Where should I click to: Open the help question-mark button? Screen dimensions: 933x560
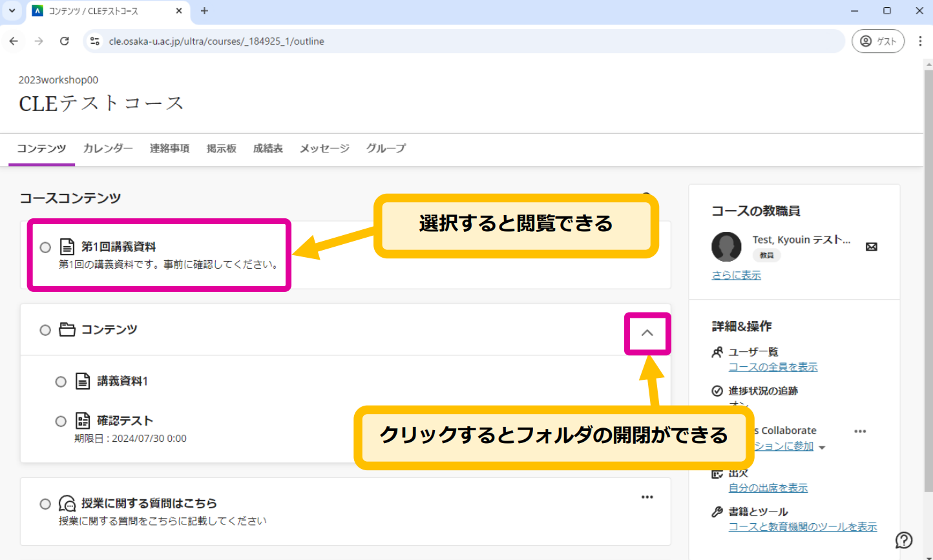point(904,540)
